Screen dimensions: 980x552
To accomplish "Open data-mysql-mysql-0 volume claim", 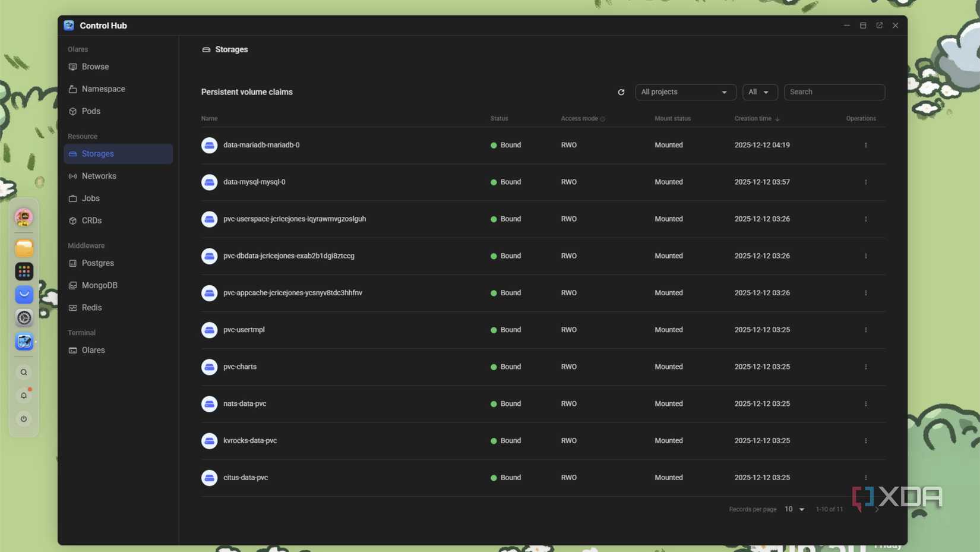I will [x=254, y=182].
